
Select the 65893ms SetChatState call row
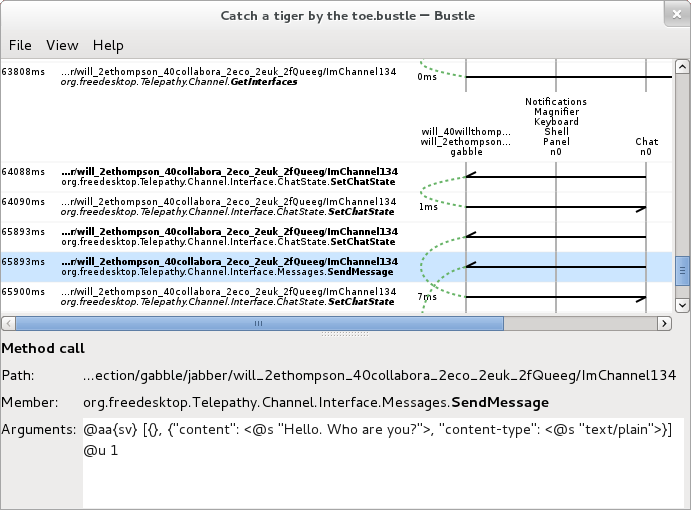point(337,237)
